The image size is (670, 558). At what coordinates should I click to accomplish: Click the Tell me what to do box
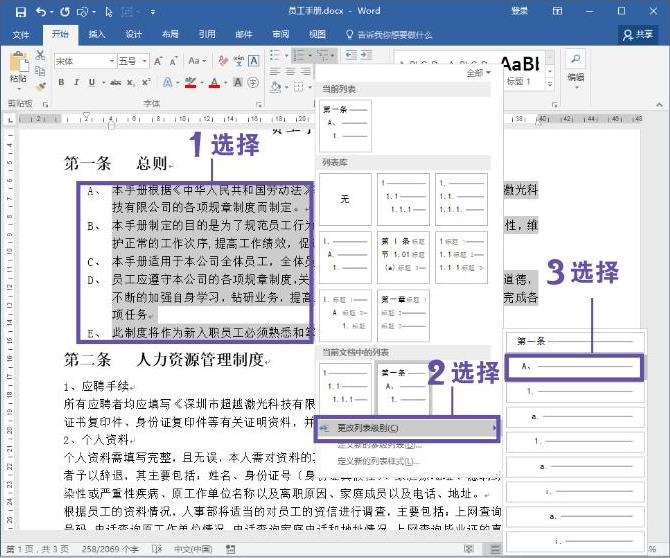(x=389, y=35)
